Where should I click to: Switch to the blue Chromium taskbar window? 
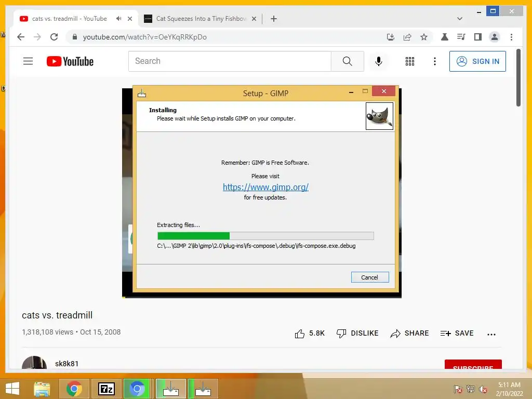point(137,389)
